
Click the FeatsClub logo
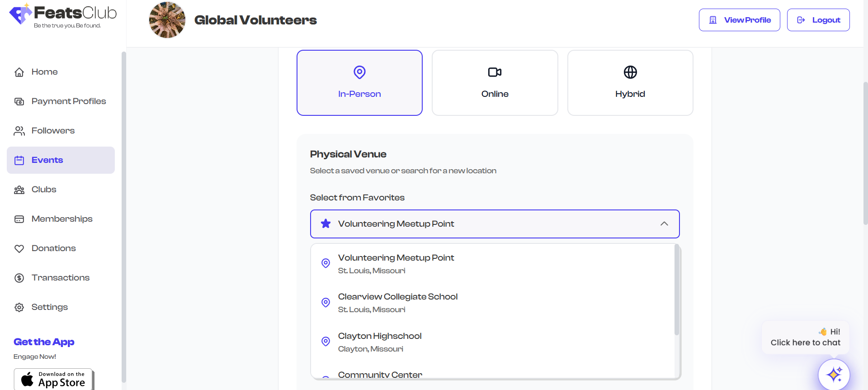point(63,16)
